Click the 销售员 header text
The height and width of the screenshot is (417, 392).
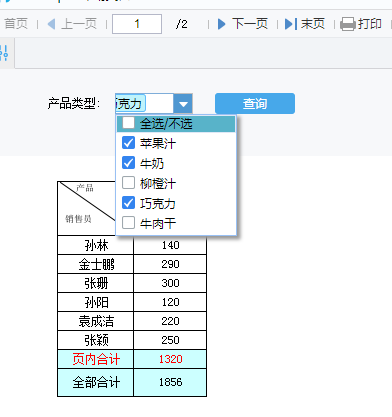pyautogui.click(x=78, y=219)
